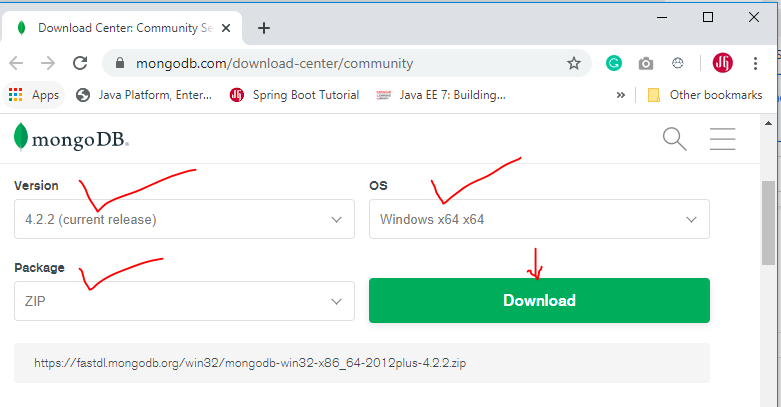Open the Java EE 7: Building... bookmark
781x407 pixels.
click(x=441, y=95)
